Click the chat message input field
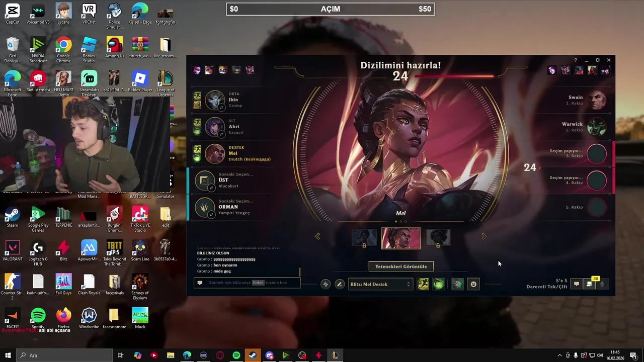644x362 pixels. coord(247,283)
